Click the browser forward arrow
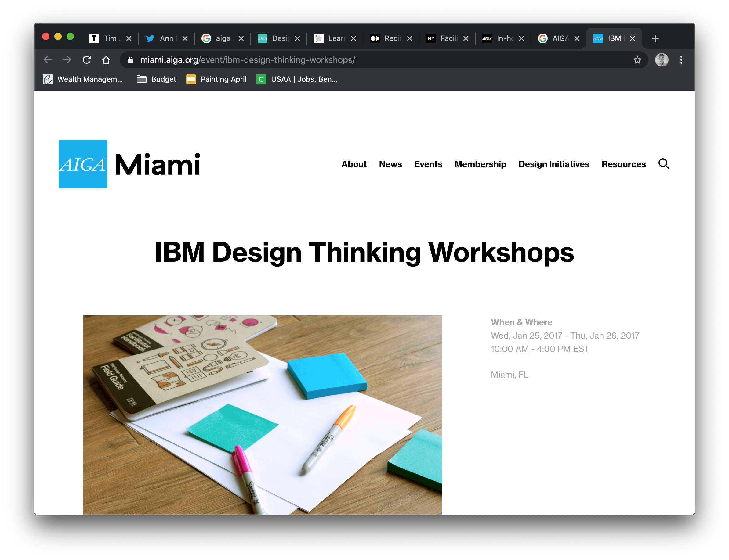Viewport: 729px width, 560px height. point(67,60)
